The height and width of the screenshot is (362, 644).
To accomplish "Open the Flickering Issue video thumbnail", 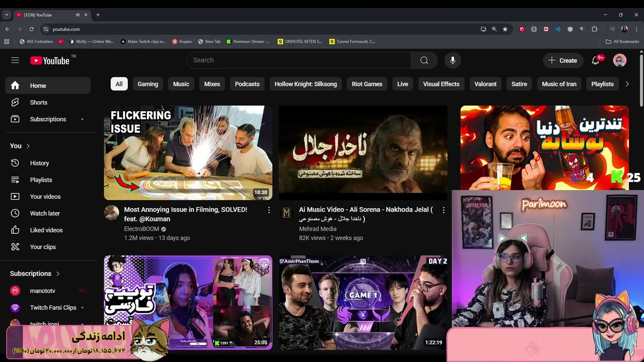I will (188, 153).
